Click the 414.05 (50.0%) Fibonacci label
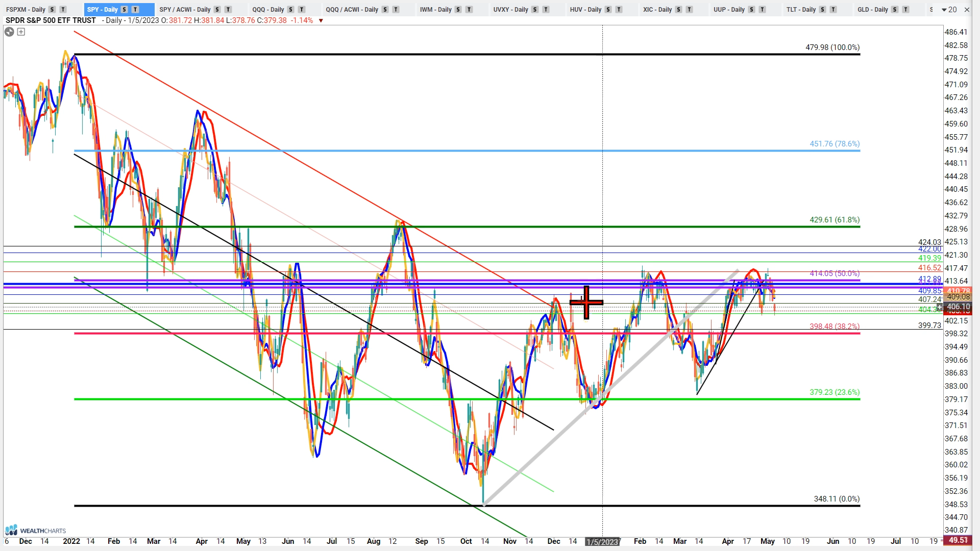Viewport: 980px width, 551px height. [835, 273]
